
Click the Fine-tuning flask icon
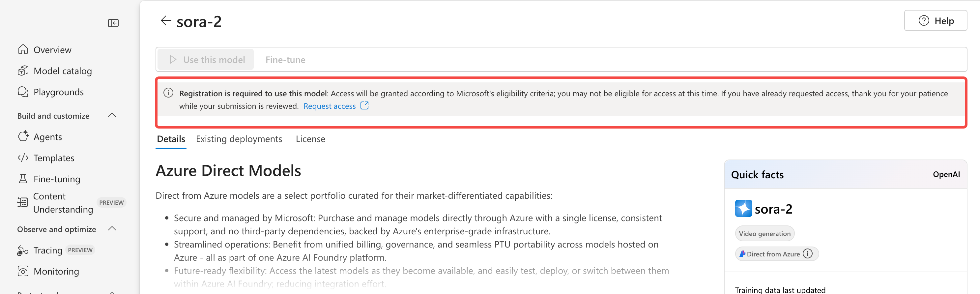23,178
